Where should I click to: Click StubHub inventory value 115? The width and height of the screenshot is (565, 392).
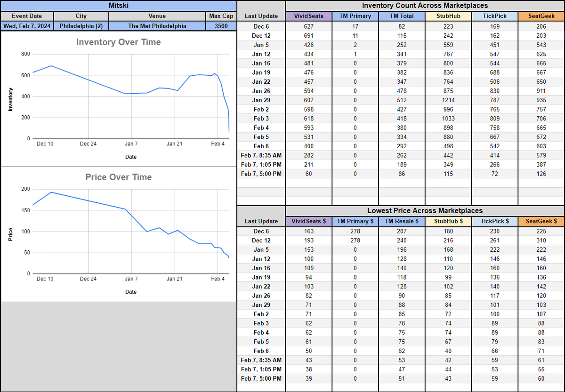[448, 174]
